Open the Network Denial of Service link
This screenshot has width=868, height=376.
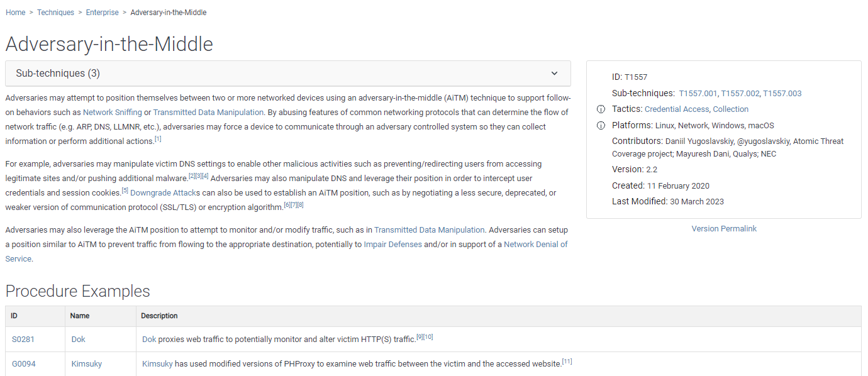tap(535, 245)
